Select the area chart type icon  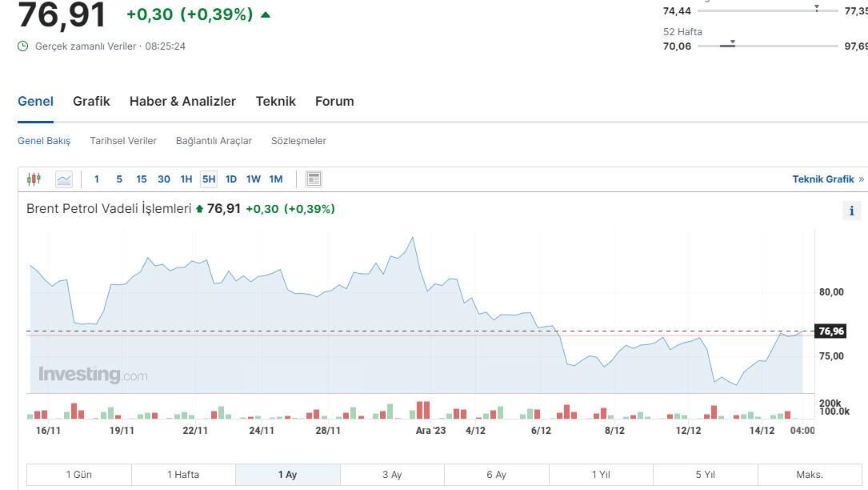(x=64, y=179)
